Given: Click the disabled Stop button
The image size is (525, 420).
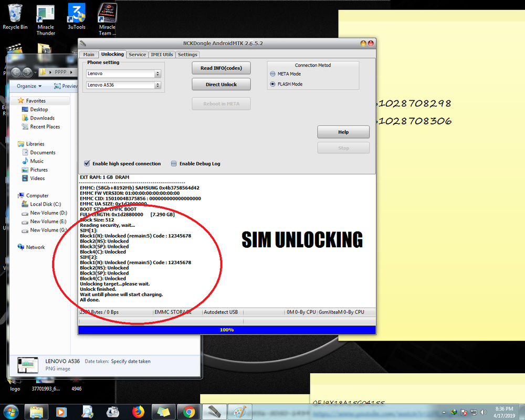Looking at the screenshot, I should coord(343,148).
